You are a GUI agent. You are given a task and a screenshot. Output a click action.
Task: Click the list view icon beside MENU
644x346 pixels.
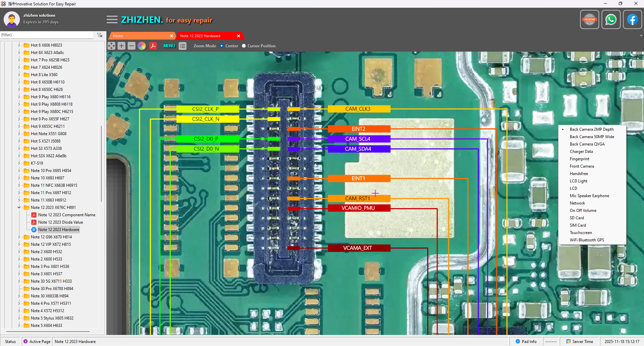tap(183, 46)
